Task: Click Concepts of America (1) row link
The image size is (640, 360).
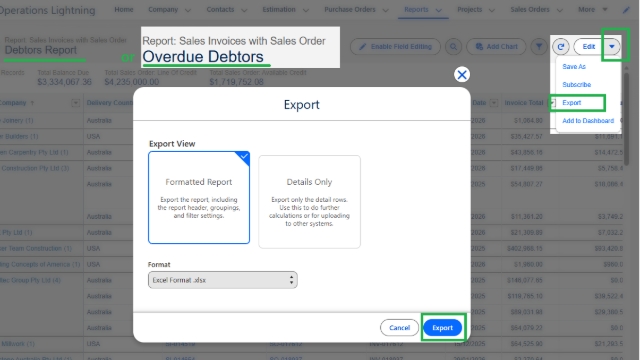Action: (40, 264)
